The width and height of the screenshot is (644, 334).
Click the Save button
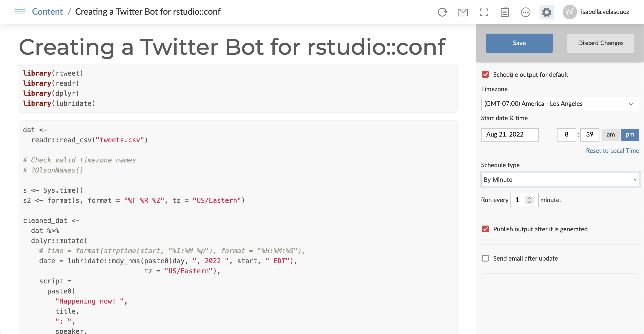(519, 42)
